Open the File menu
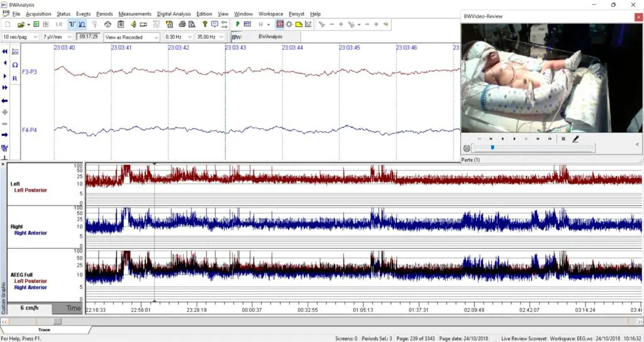This screenshot has height=342, width=644. [x=16, y=14]
